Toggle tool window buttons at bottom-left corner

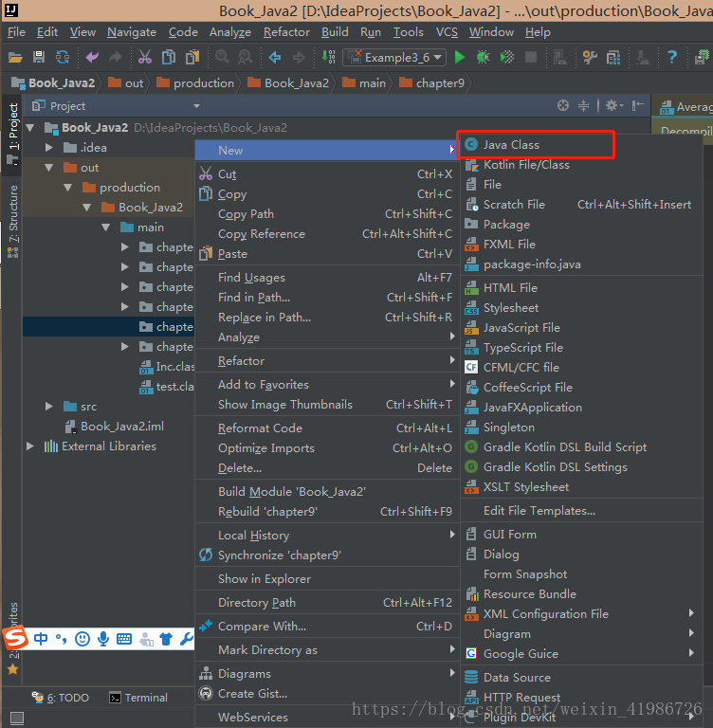(x=17, y=718)
